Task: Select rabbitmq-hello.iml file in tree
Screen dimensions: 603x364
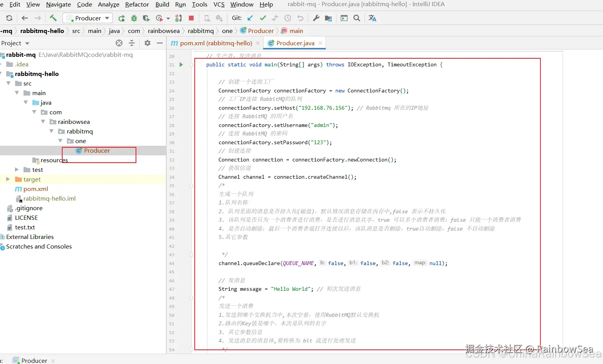Action: pos(49,198)
